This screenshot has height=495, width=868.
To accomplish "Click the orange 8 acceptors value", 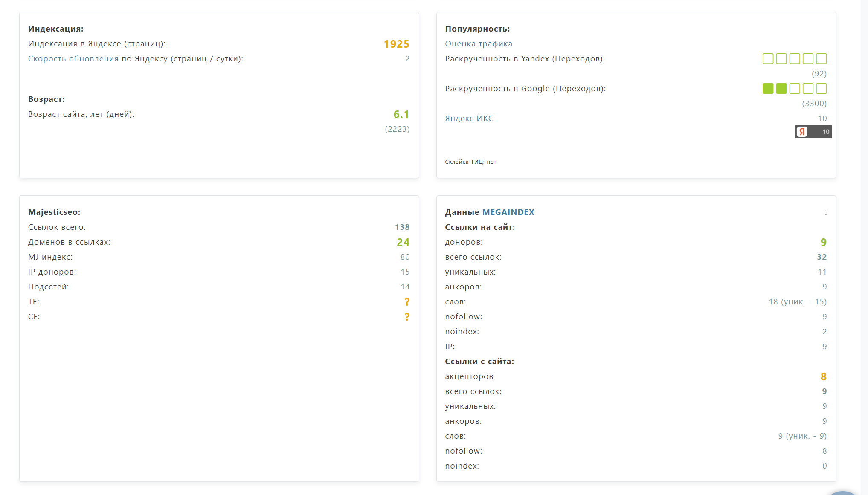I will coord(823,376).
